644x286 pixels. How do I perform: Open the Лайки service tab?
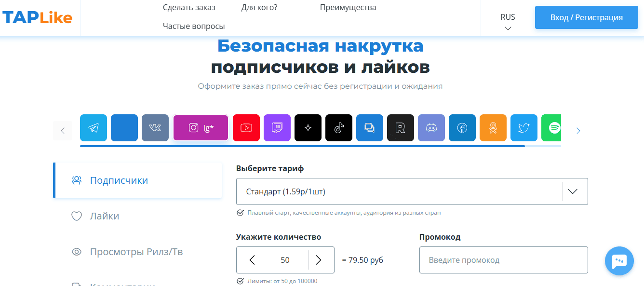pos(138,216)
